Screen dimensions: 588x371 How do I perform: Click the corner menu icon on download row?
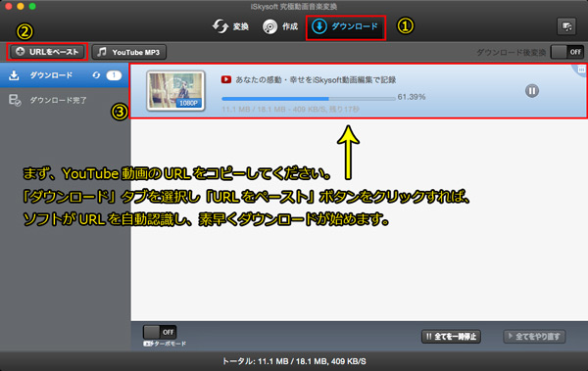pyautogui.click(x=581, y=70)
